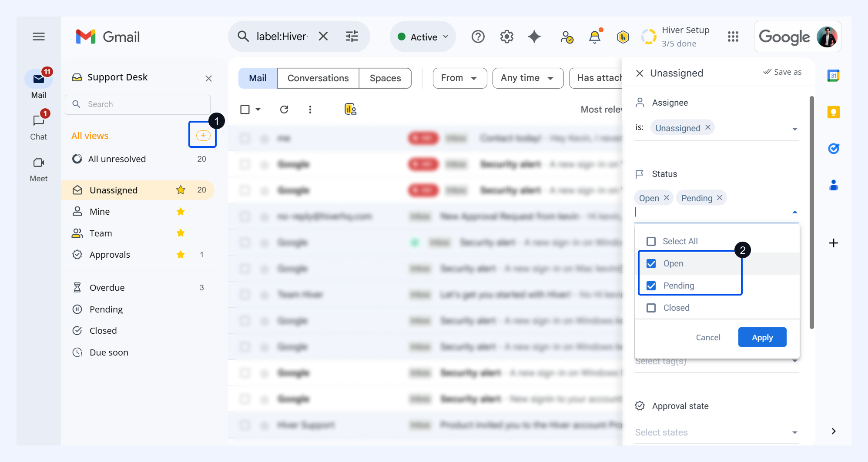Click the Gmail logo

[x=107, y=37]
